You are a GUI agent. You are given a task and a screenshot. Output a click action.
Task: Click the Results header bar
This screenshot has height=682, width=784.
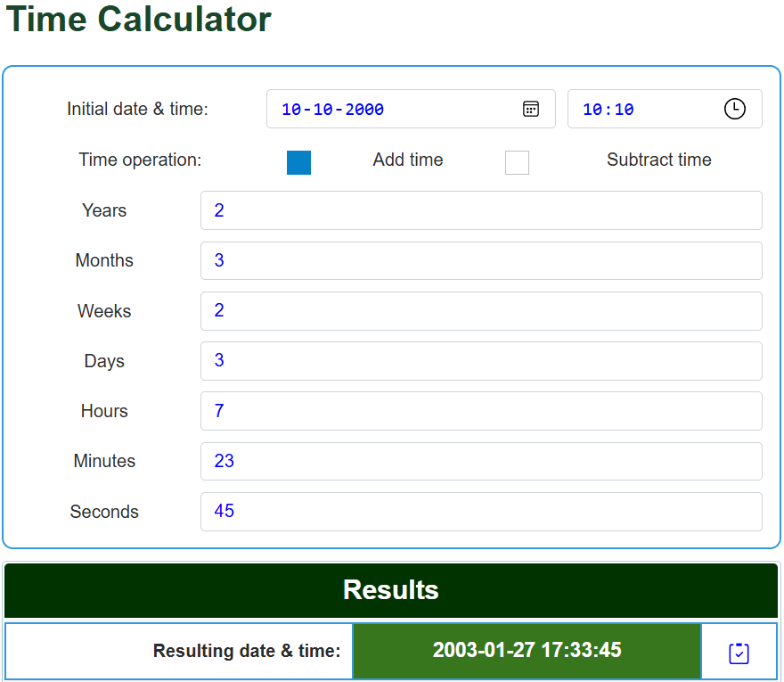[391, 590]
